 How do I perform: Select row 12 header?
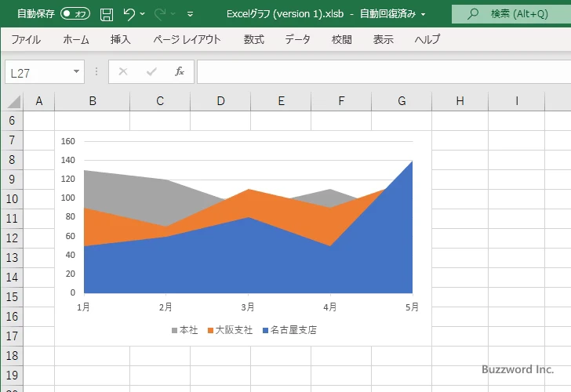[x=12, y=238]
